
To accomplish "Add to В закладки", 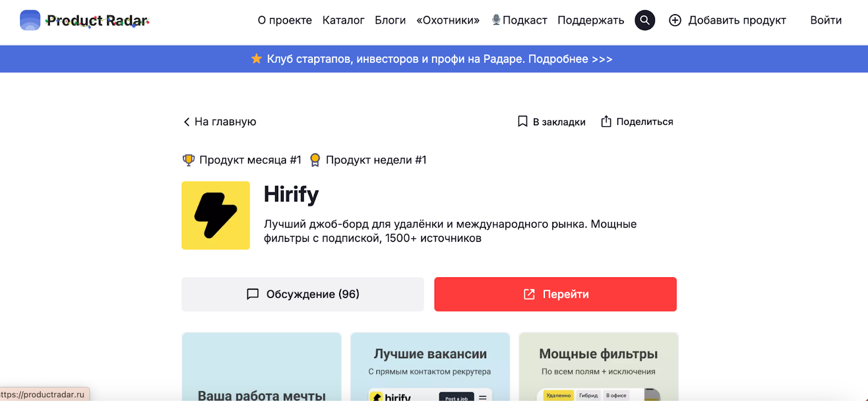I will coord(559,122).
